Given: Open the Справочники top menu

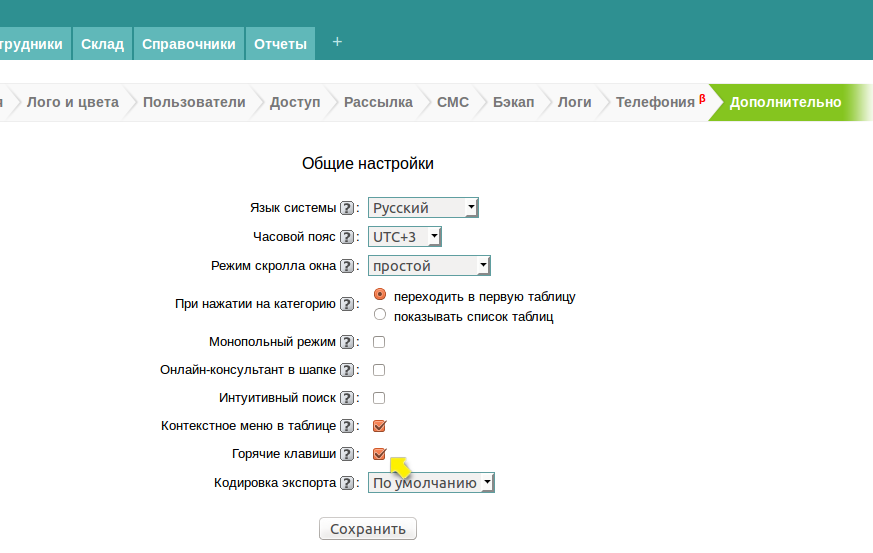Looking at the screenshot, I should (189, 44).
